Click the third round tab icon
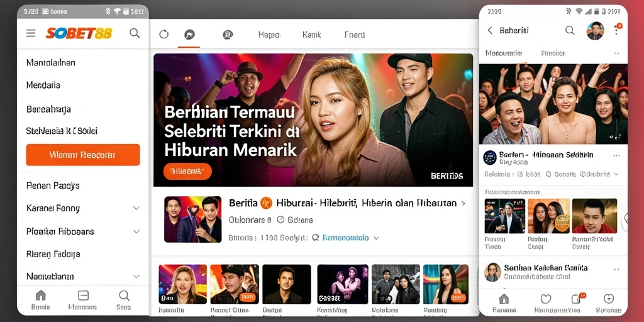The image size is (644, 322). [228, 35]
